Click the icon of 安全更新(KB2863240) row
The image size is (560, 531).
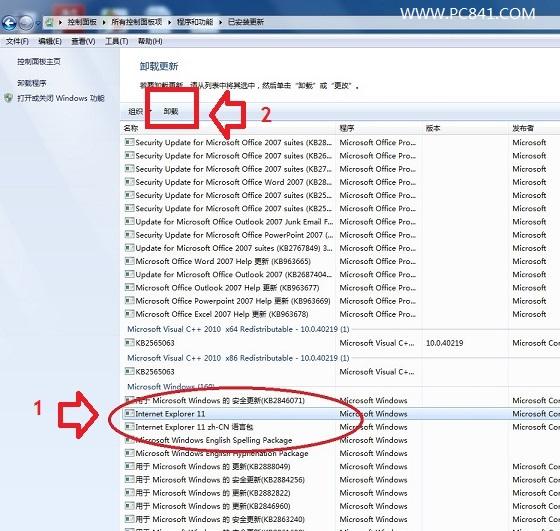(x=129, y=519)
